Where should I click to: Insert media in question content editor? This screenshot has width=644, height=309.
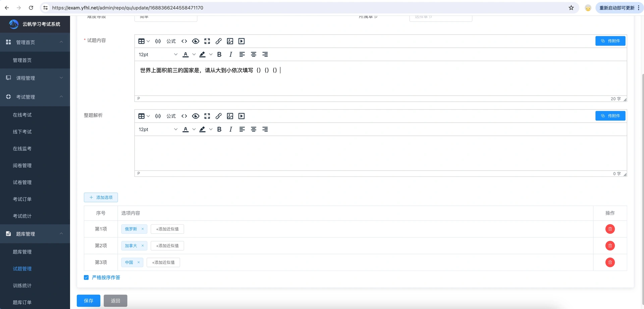(241, 41)
